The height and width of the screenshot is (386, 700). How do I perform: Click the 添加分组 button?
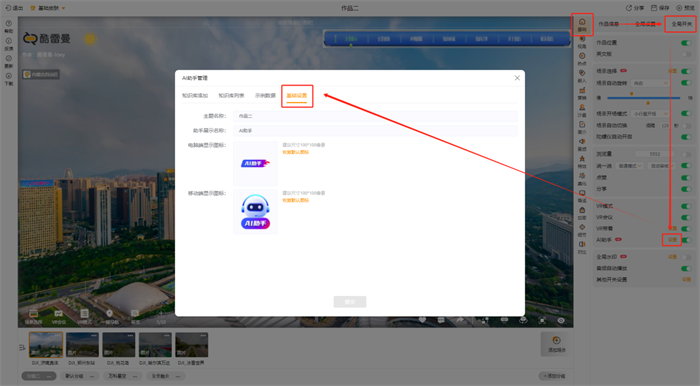coord(554,376)
